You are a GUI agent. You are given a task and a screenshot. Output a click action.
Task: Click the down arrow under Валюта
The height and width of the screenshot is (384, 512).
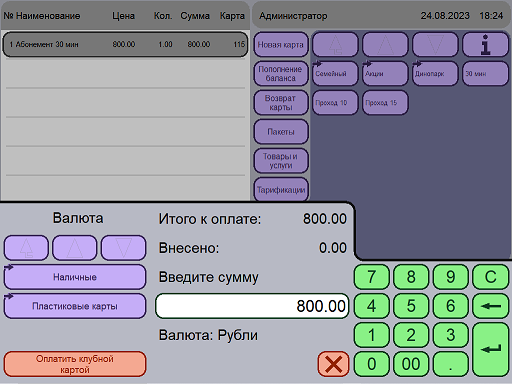pos(124,248)
